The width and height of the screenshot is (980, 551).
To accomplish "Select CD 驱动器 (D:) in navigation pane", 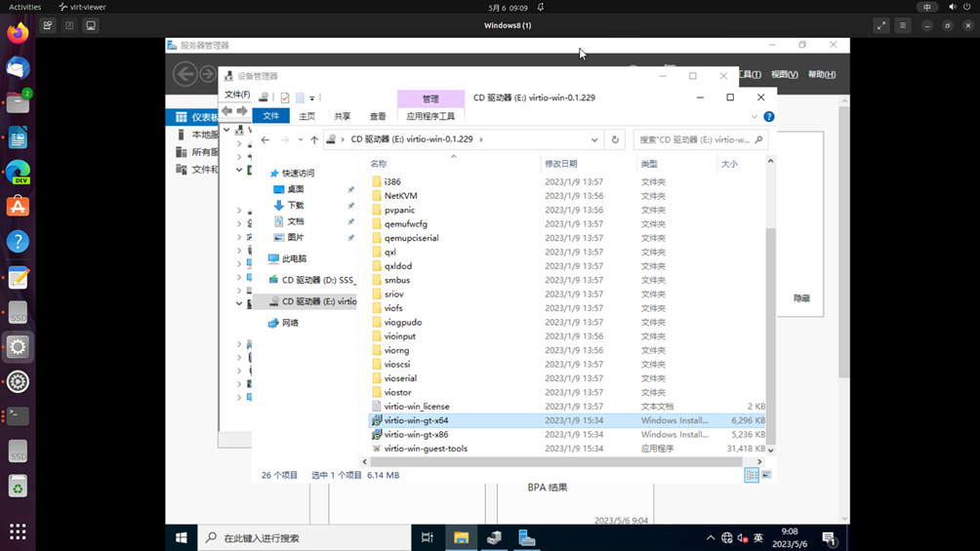I will click(x=318, y=280).
